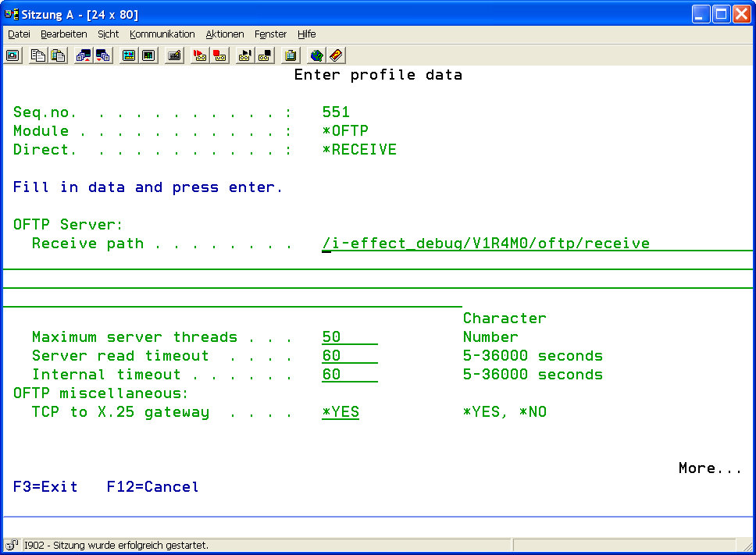This screenshot has width=756, height=555.
Task: Open the globe help icon
Action: click(316, 55)
